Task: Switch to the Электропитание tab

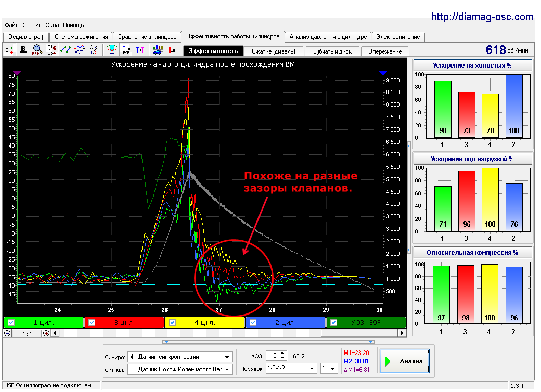Action: [398, 37]
